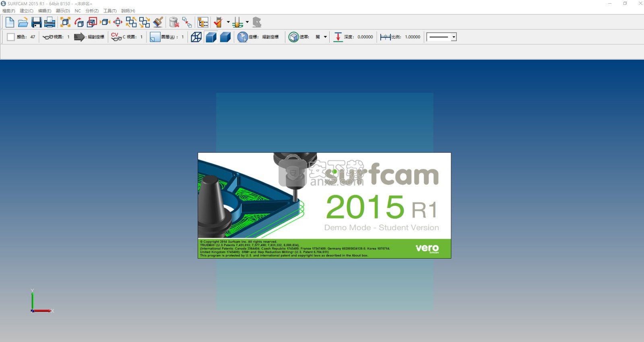
Task: Click the scale value 1.00000
Action: 413,37
